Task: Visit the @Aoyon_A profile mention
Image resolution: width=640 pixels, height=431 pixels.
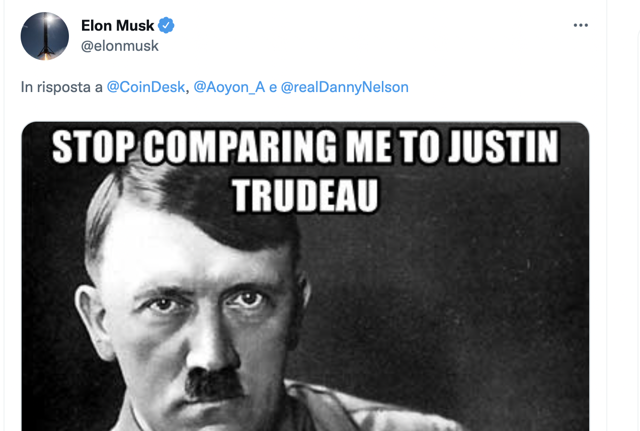Action: pos(229,87)
